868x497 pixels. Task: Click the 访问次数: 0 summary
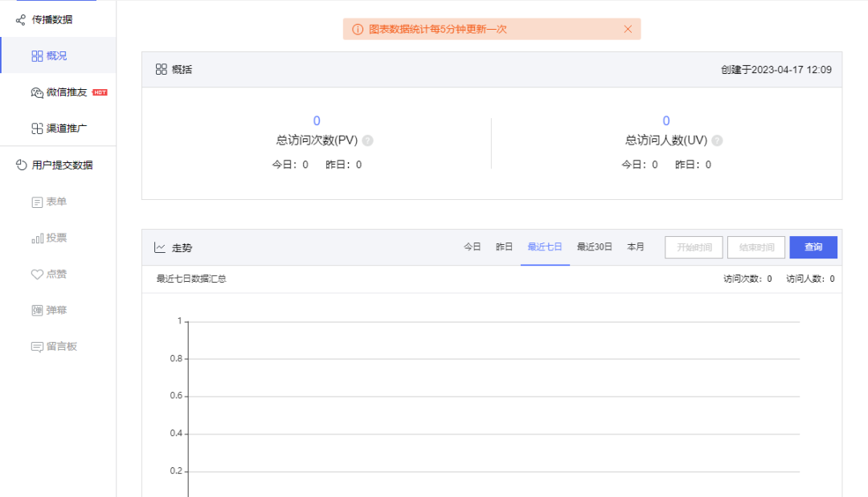pyautogui.click(x=747, y=279)
